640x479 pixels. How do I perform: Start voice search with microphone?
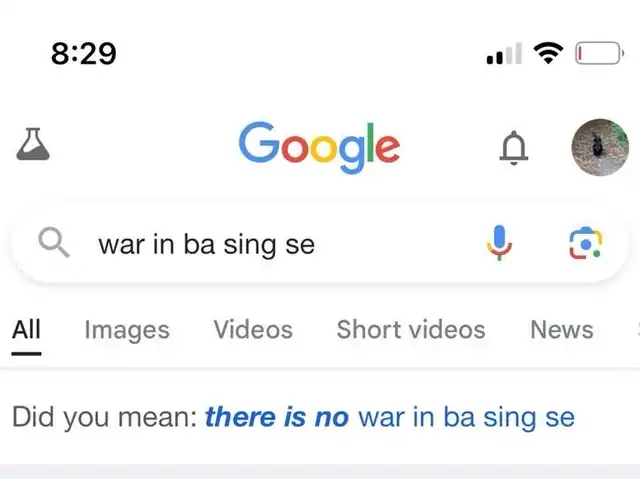[499, 243]
